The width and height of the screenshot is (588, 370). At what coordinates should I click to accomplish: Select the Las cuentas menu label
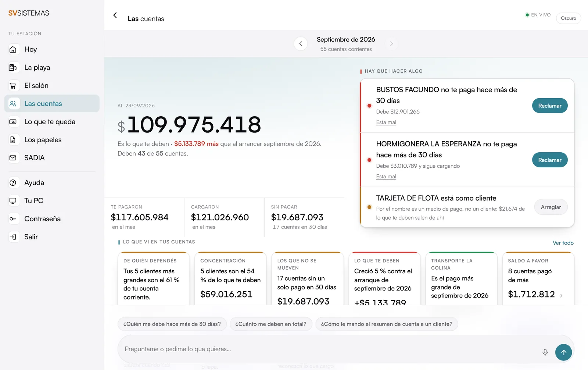43,104
